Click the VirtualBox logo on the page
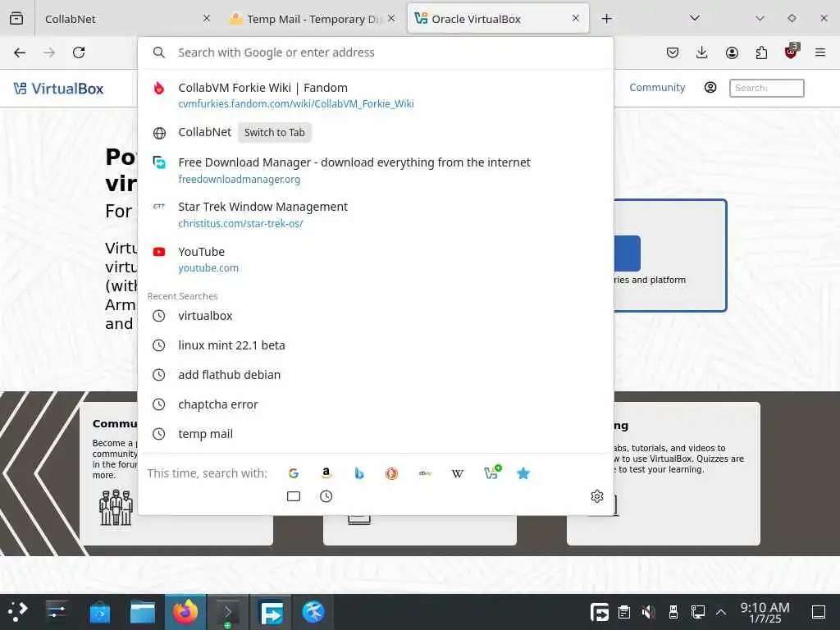840x630 pixels. (x=58, y=89)
